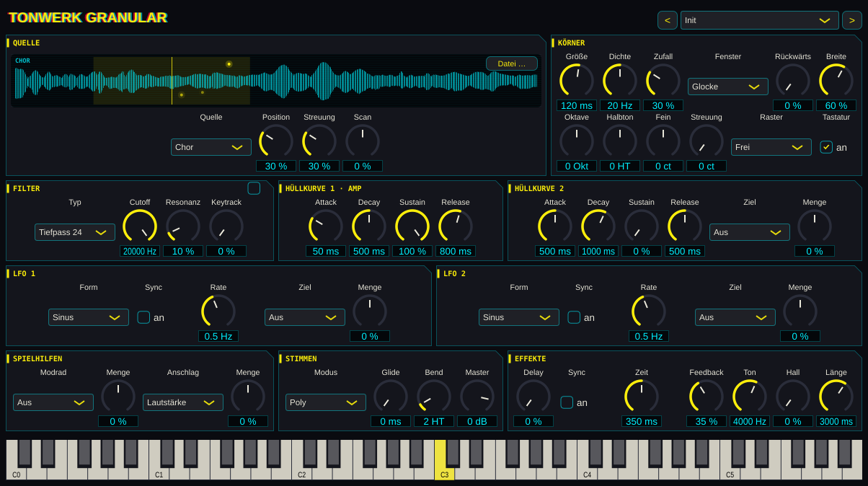
Task: Click the LFO 1 Rate knob
Action: 218,312
